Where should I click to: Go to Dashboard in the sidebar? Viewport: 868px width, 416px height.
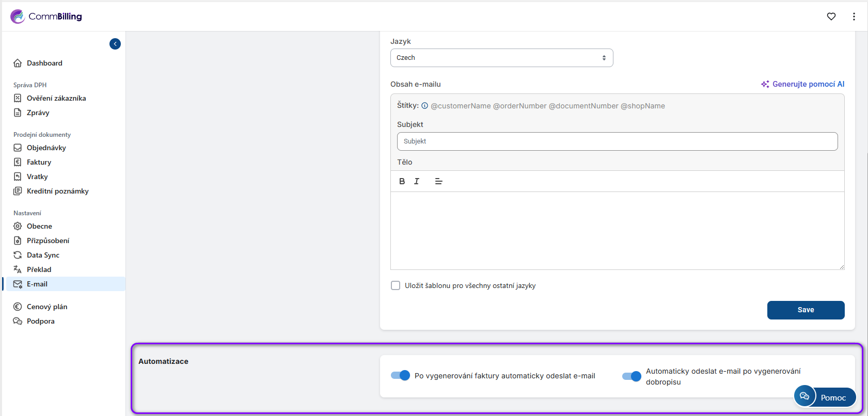(x=44, y=63)
